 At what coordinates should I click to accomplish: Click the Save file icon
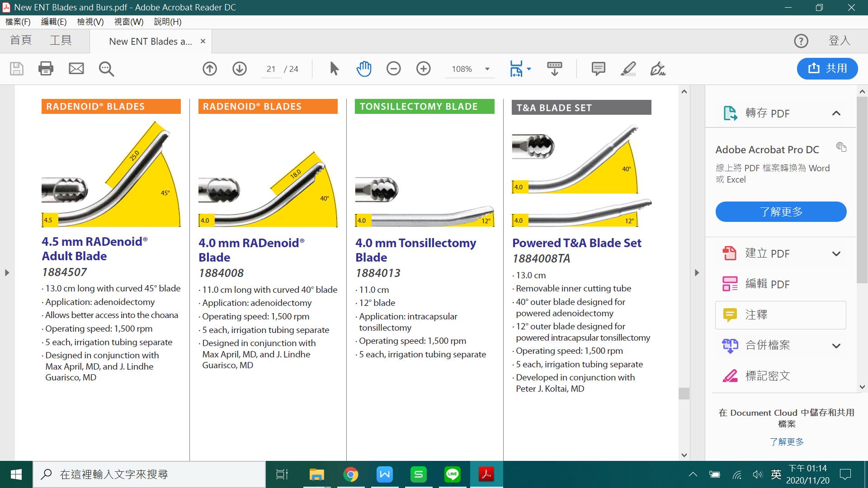pos(17,69)
